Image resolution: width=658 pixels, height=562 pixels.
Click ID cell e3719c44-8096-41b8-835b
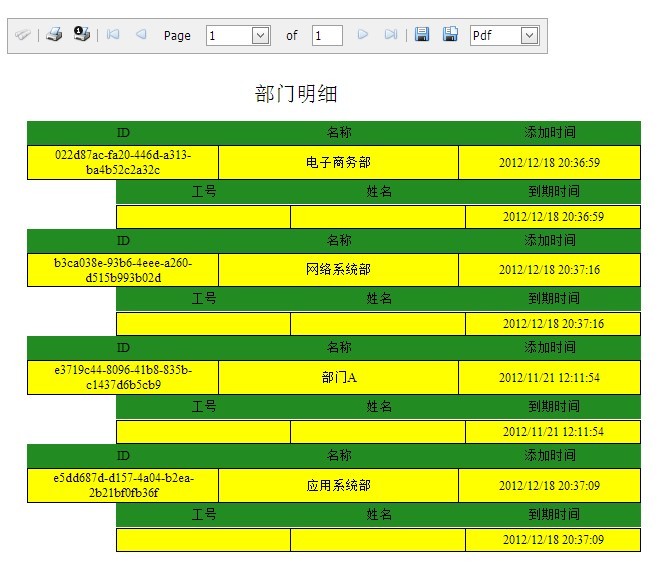(123, 377)
